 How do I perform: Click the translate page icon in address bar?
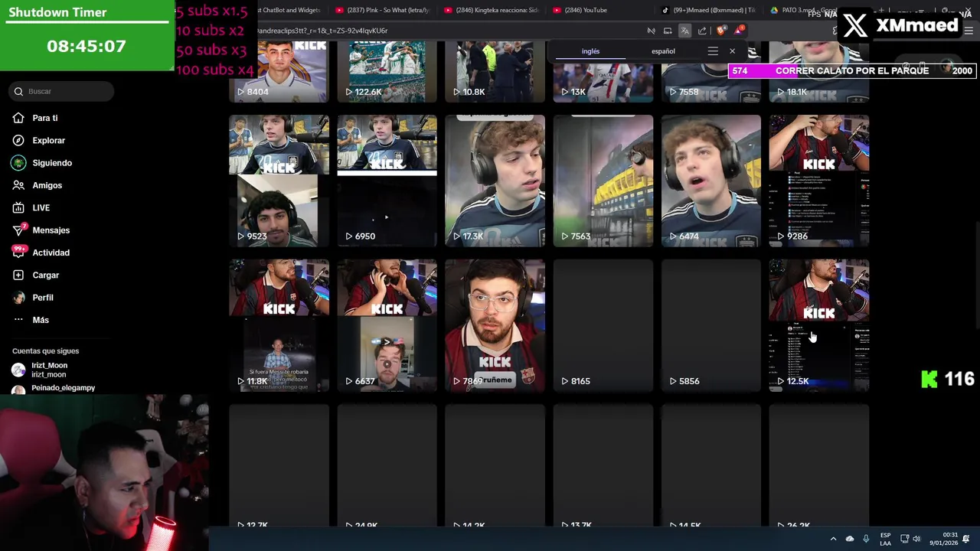[684, 31]
